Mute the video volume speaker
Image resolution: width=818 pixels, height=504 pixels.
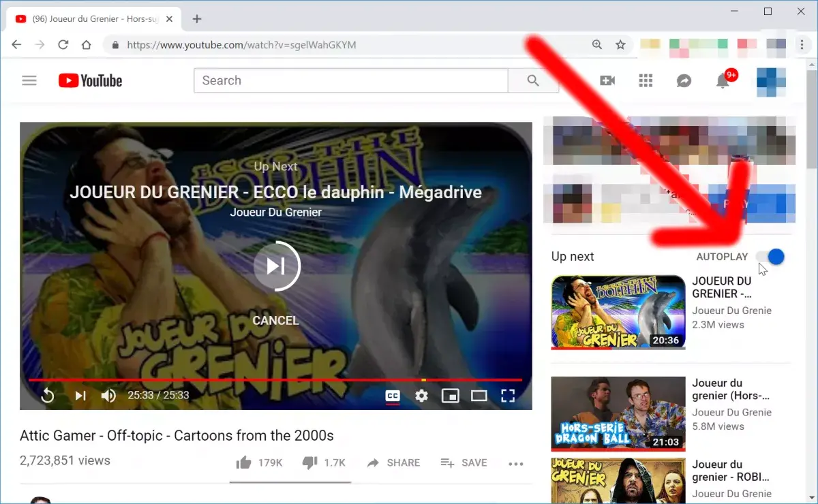(108, 395)
